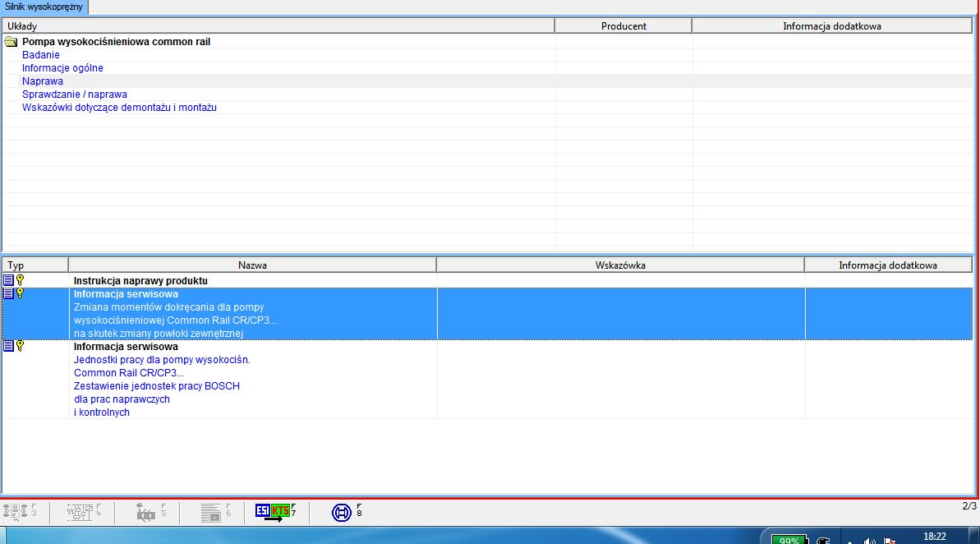Viewport: 980px width, 544px height.
Task: Click the dla prac naprawczych line
Action: click(122, 399)
